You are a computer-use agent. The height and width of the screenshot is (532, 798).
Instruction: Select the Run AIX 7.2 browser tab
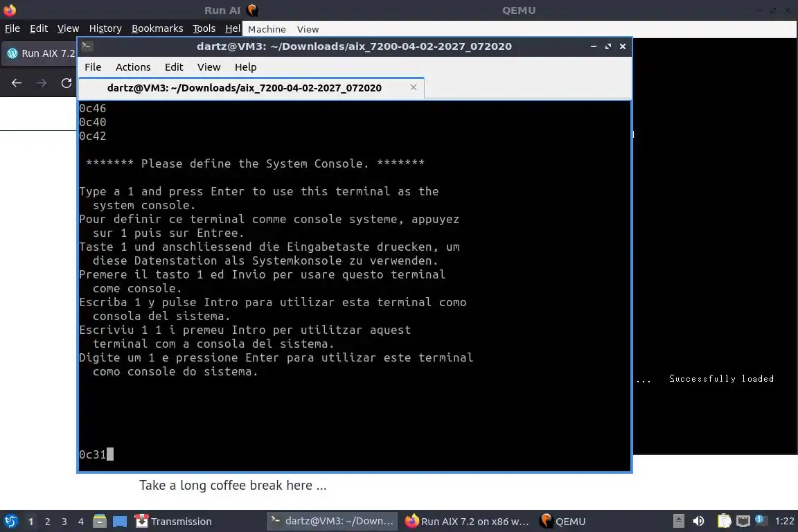(39, 53)
